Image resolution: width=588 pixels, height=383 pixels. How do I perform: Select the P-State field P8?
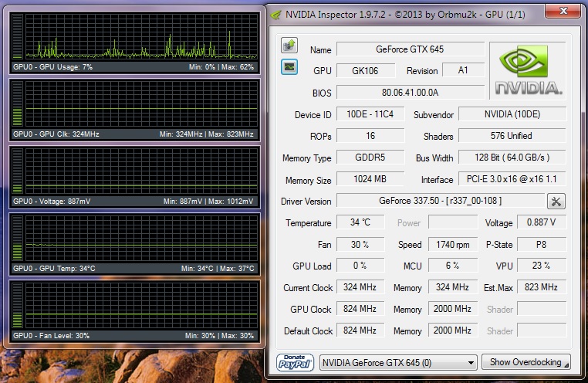coord(542,245)
